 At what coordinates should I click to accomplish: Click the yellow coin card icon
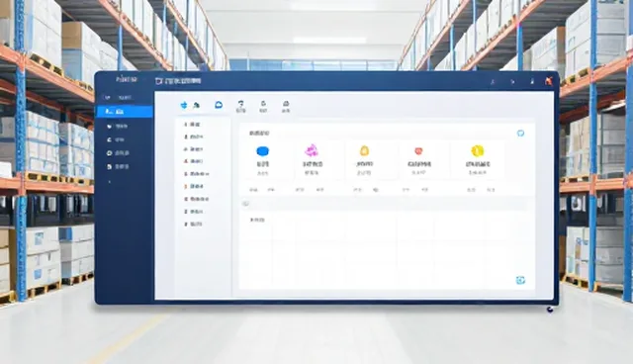(x=477, y=150)
